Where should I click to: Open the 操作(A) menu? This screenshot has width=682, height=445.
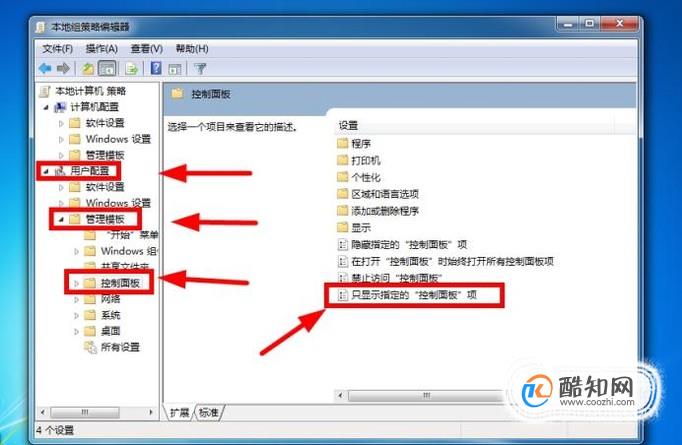[101, 49]
